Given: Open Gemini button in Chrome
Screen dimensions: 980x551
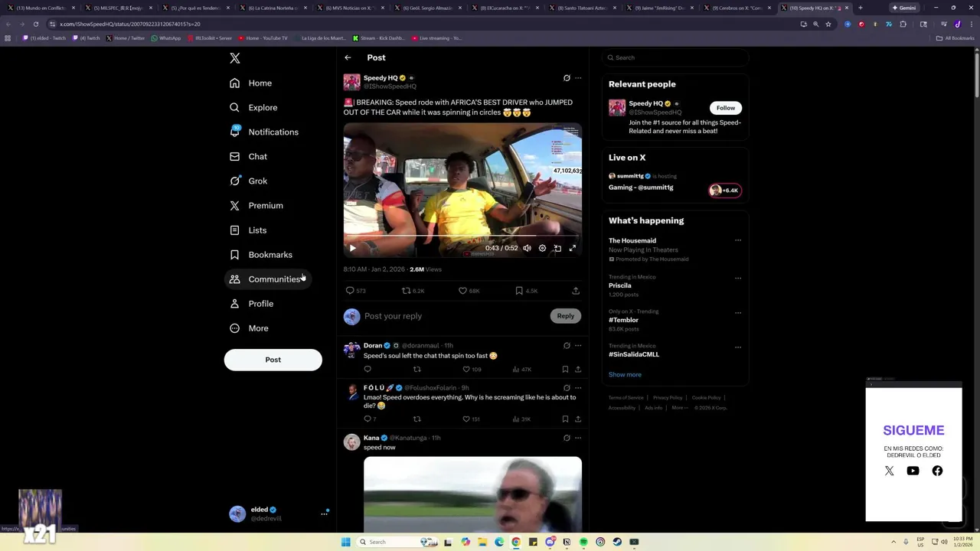Looking at the screenshot, I should coord(903,8).
